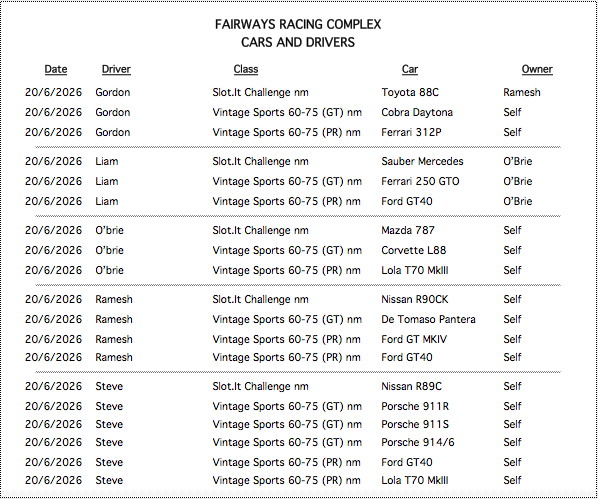Viewport: 598px width, 499px height.
Task: Click the Date column header
Action: click(56, 69)
